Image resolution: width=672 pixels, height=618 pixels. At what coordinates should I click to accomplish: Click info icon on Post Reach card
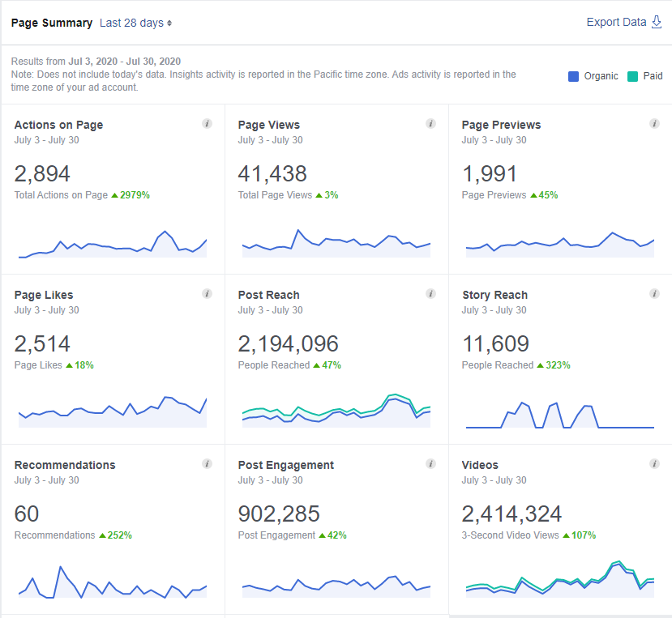pyautogui.click(x=430, y=294)
